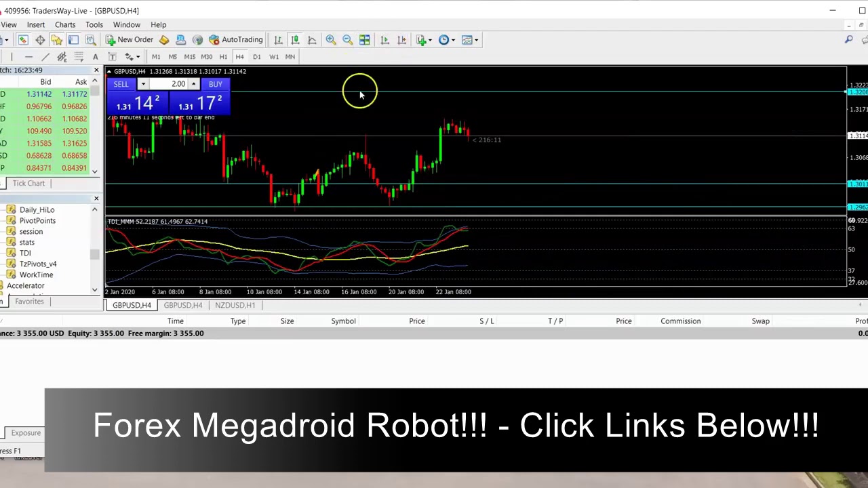Open the Charts menu

[x=65, y=25]
